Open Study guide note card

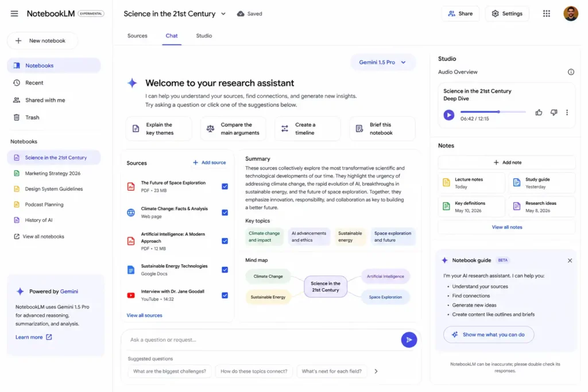click(x=542, y=183)
